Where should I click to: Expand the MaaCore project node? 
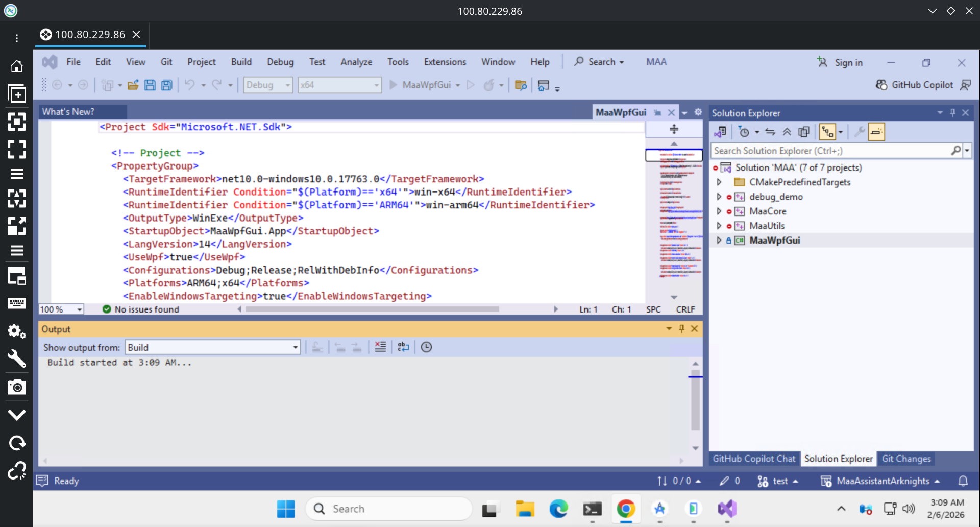719,211
